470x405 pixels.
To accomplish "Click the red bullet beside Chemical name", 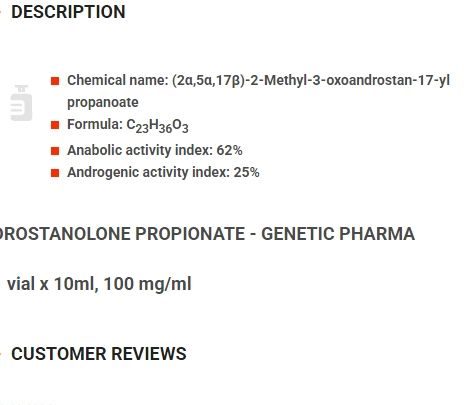I will pos(55,81).
